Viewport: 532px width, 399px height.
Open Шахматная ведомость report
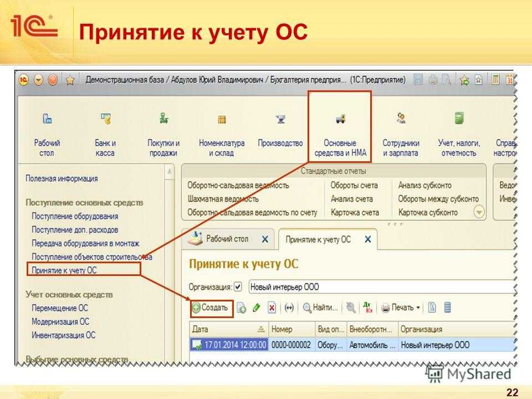(x=223, y=199)
